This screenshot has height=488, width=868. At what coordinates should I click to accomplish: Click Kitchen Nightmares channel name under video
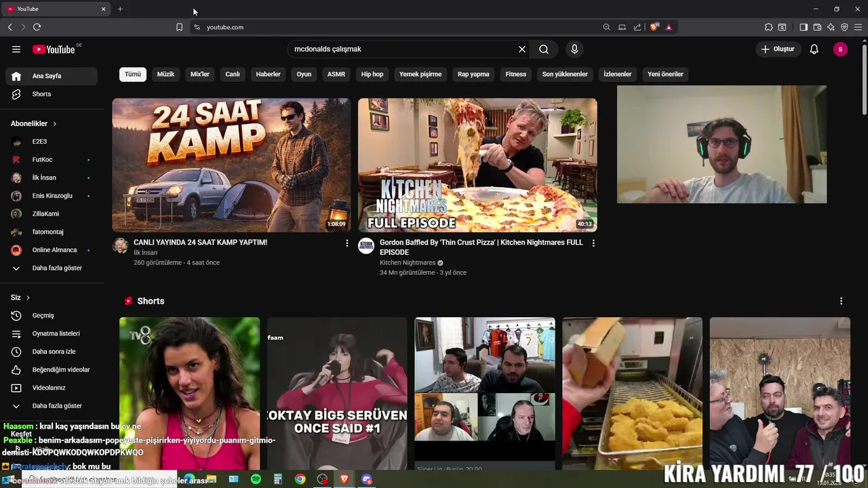408,263
